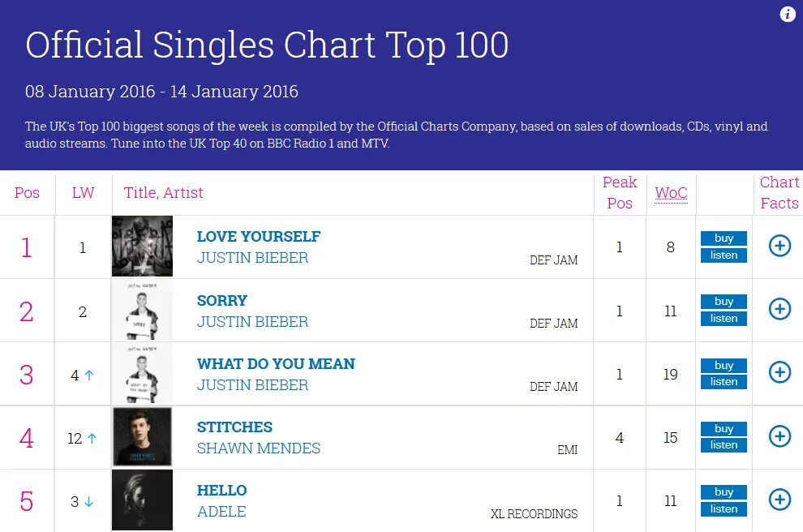Click the Love Yourself album cover thumbnail
This screenshot has width=803, height=532.
coord(143,247)
